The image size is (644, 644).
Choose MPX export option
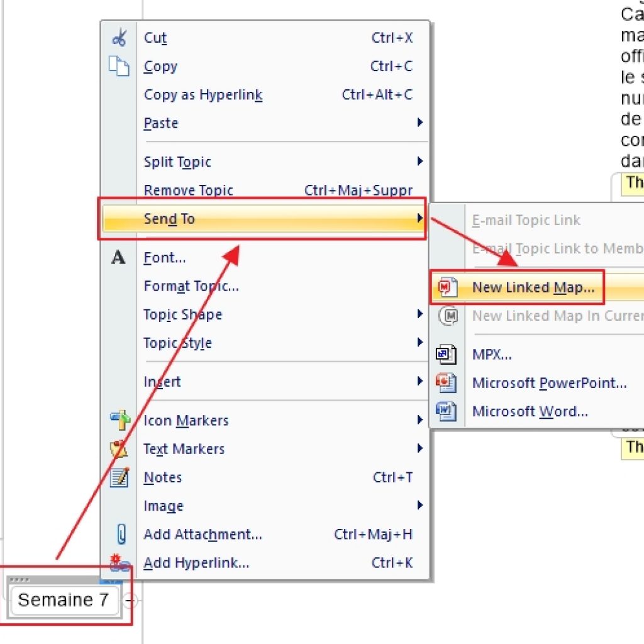click(x=491, y=354)
